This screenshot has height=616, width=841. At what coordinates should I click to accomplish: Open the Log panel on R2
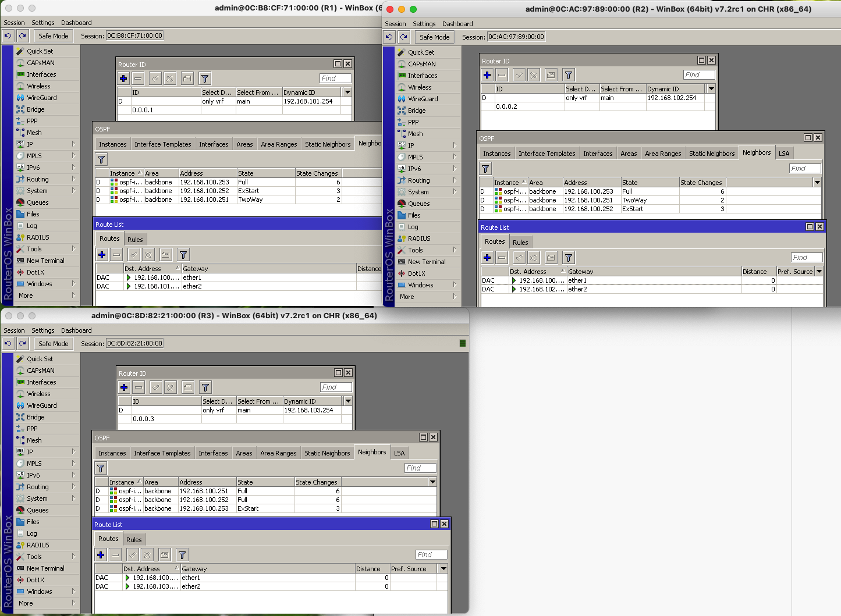(x=412, y=227)
